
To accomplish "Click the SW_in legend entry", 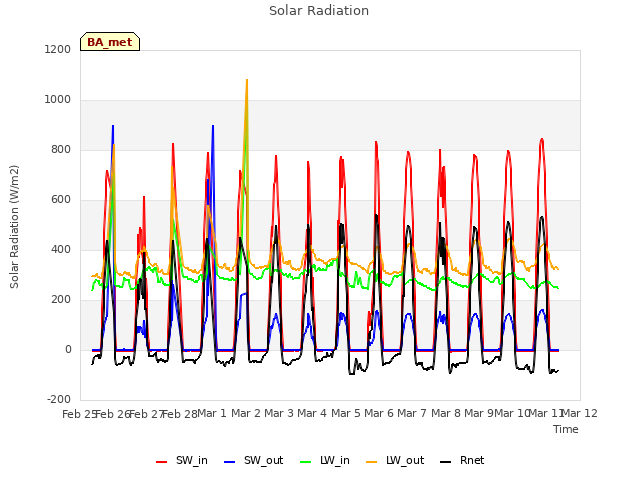I will point(182,461).
